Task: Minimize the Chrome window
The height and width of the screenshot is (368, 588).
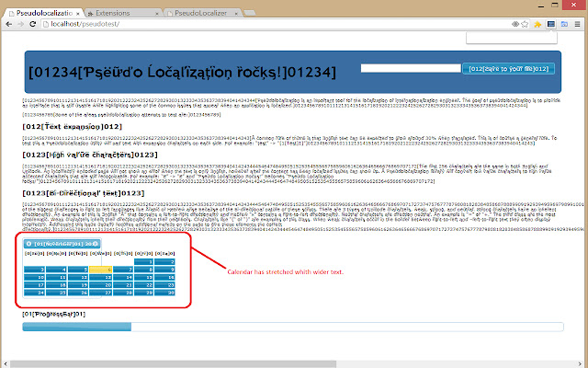Action: coord(541,6)
